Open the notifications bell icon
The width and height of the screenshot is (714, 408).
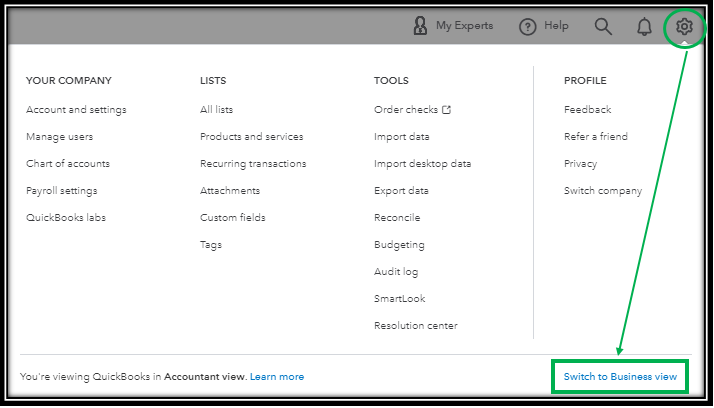point(644,27)
